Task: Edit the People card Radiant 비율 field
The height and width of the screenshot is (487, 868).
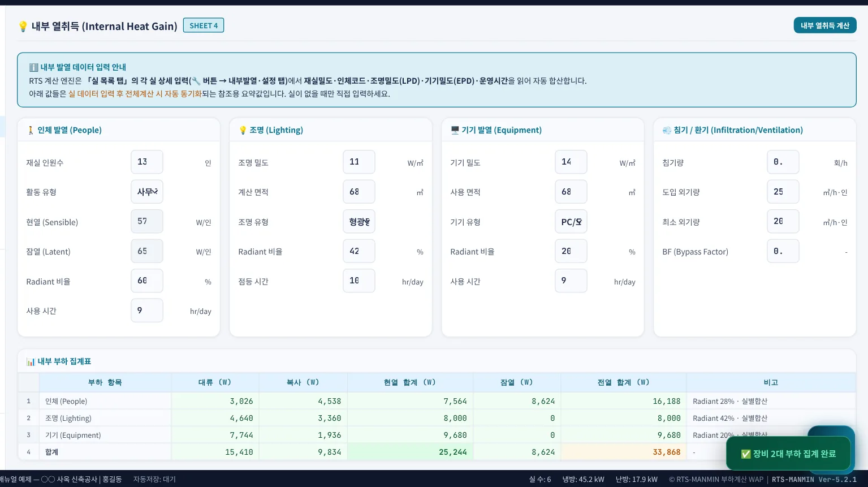Action: pyautogui.click(x=147, y=281)
